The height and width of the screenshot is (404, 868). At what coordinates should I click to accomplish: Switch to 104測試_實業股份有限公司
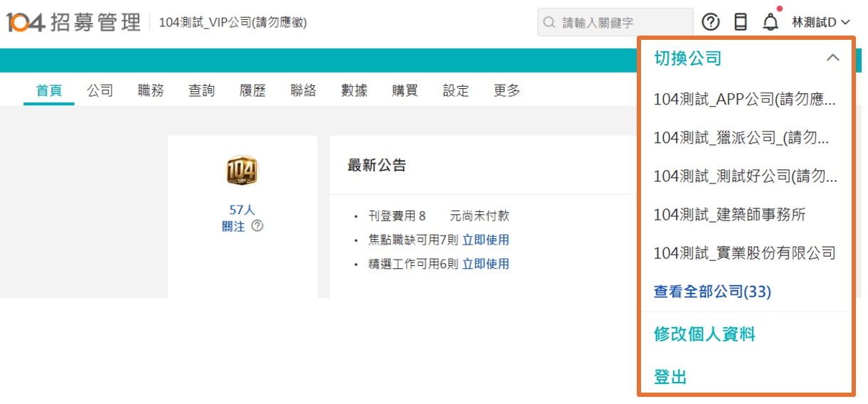coord(744,253)
